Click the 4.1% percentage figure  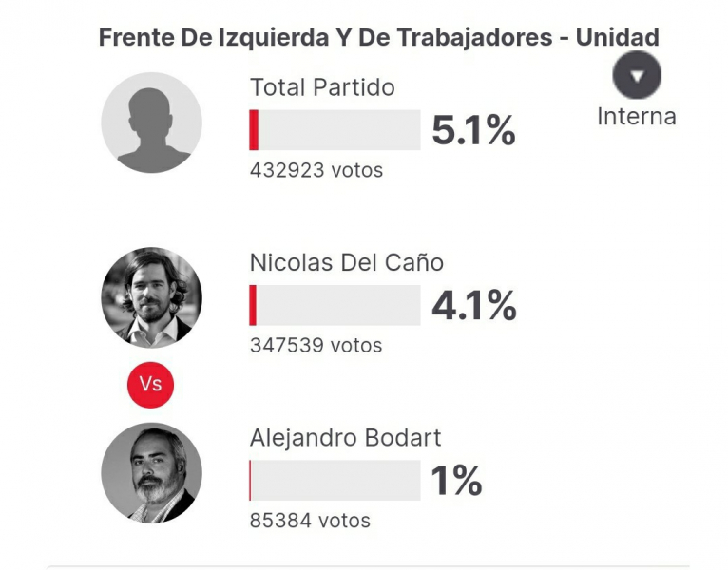[x=474, y=305]
